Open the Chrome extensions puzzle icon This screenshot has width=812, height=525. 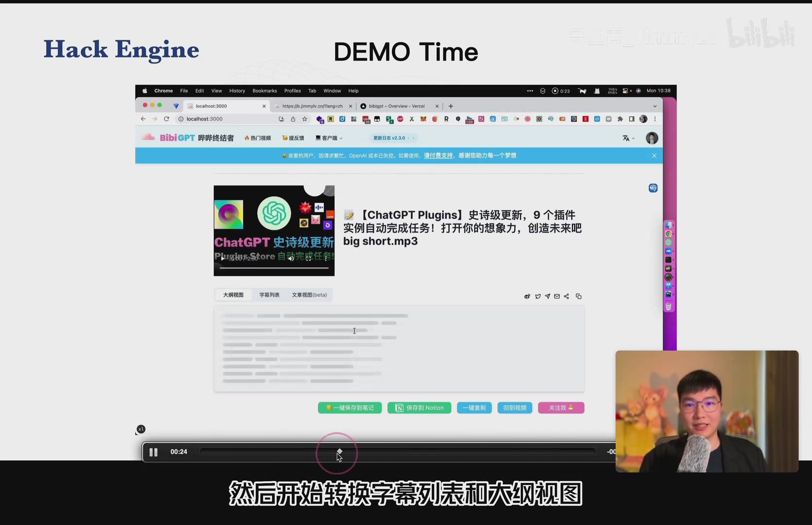[620, 119]
